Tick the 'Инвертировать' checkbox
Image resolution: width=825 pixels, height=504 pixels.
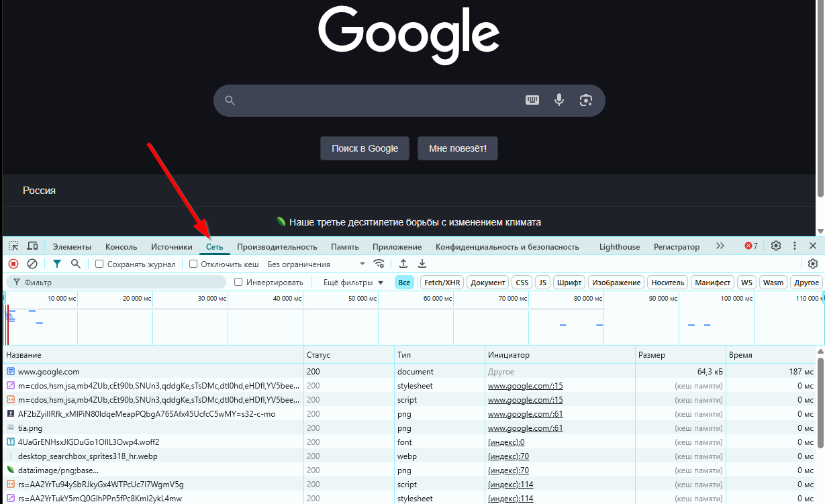[x=238, y=283]
